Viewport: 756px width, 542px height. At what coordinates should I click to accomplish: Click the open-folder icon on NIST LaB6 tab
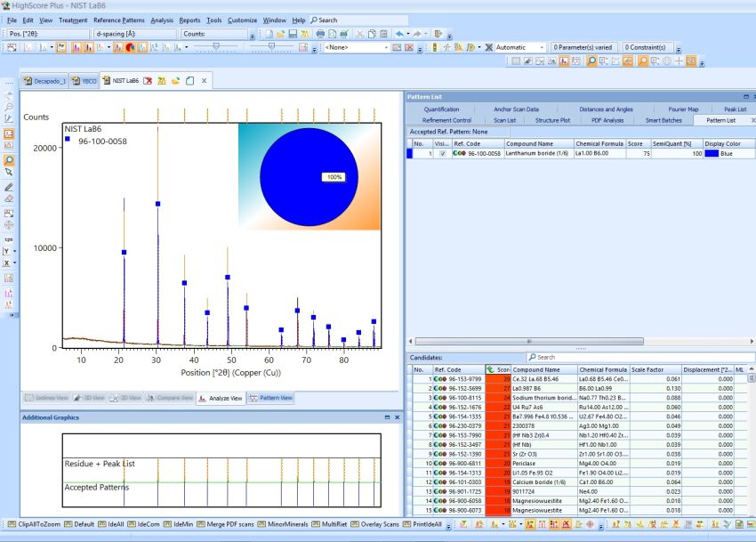[x=175, y=81]
